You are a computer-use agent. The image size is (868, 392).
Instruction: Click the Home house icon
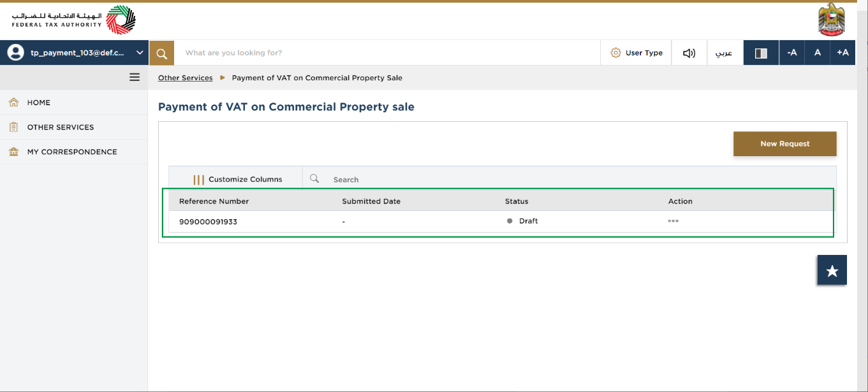pyautogui.click(x=14, y=102)
